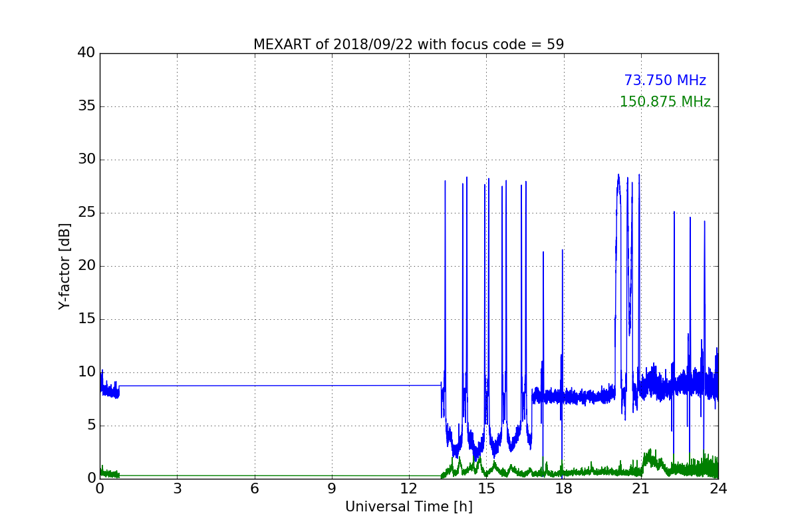Click the x-axis tick label '9'
The height and width of the screenshot is (532, 798).
point(331,489)
